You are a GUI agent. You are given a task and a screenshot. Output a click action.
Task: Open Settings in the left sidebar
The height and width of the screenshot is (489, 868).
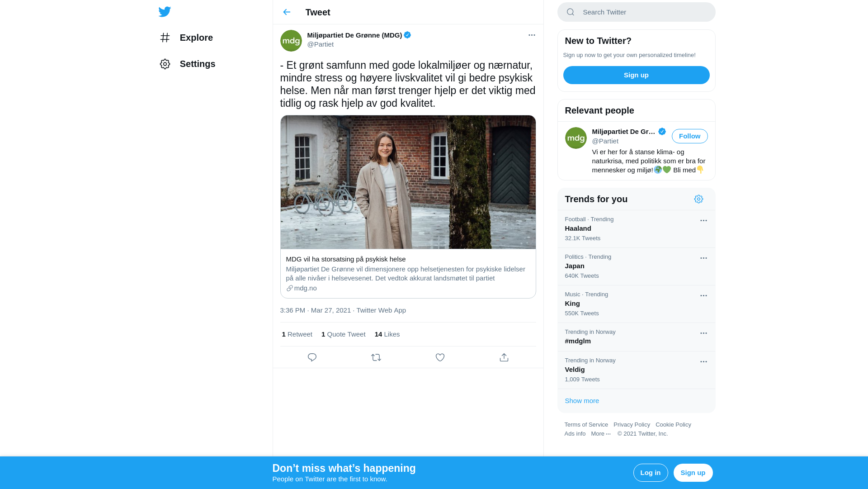pyautogui.click(x=188, y=64)
